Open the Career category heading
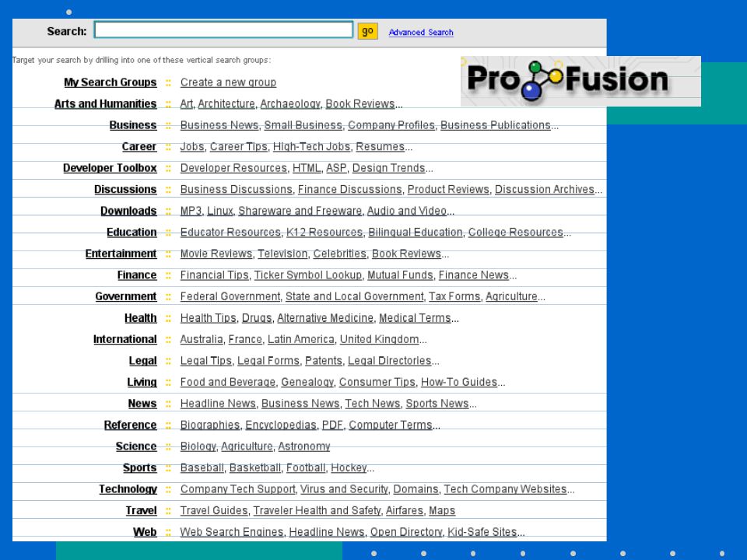 click(x=139, y=147)
